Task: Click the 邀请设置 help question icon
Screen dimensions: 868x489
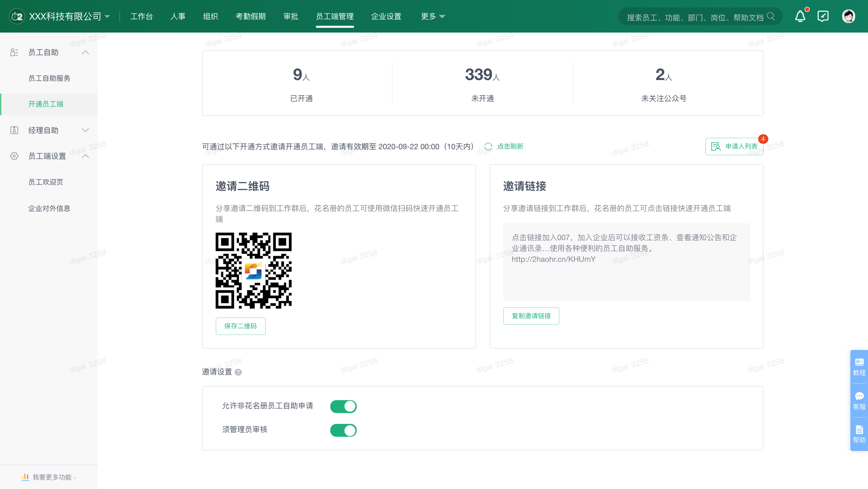Action: click(238, 372)
